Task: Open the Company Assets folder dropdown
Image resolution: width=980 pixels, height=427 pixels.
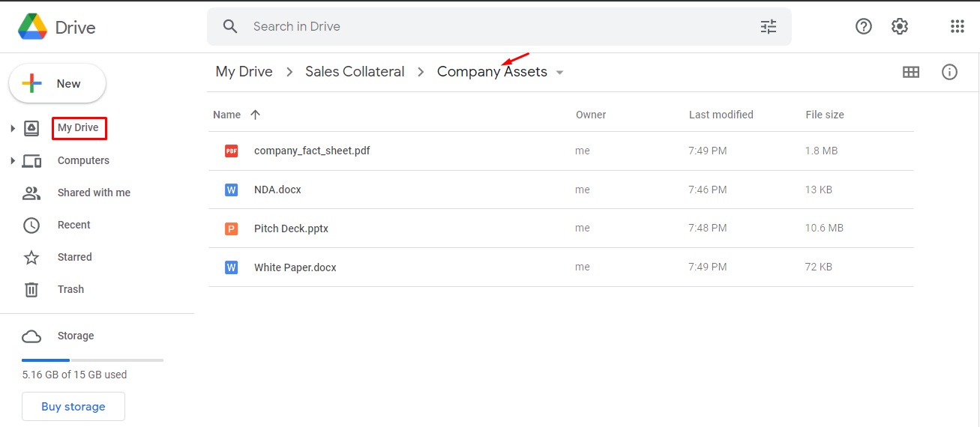Action: [559, 73]
